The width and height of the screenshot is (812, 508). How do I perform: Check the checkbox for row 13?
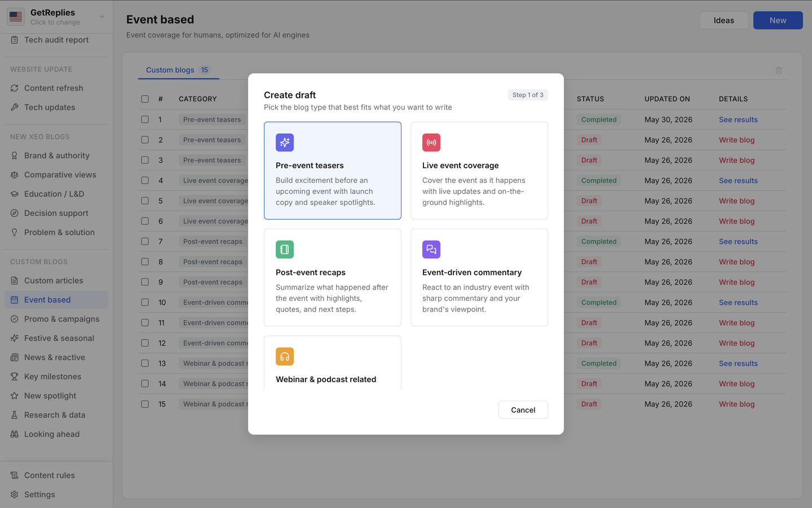tap(145, 364)
